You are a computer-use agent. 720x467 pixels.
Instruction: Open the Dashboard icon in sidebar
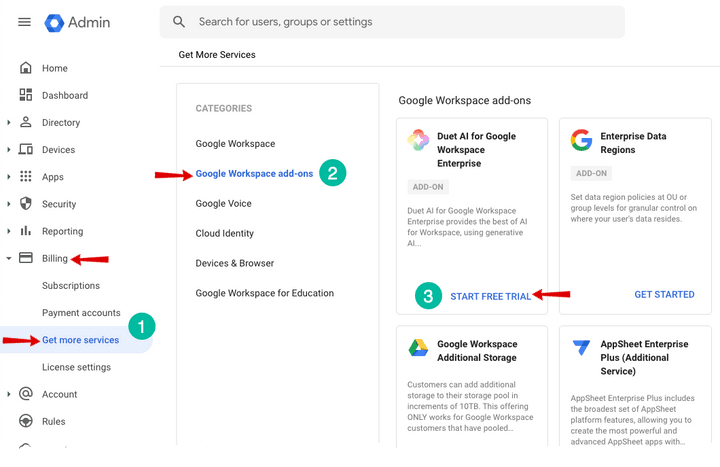(x=26, y=95)
